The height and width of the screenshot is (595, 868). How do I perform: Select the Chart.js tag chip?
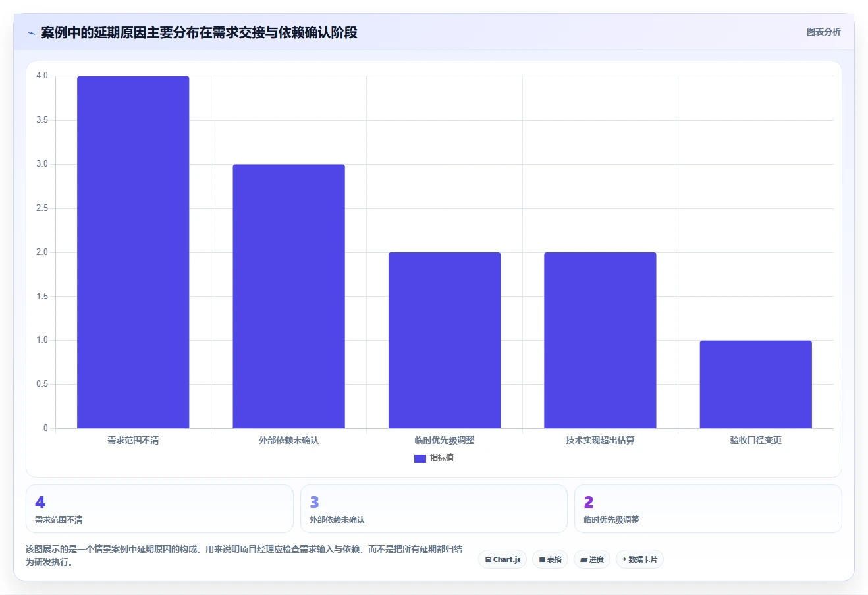click(502, 559)
